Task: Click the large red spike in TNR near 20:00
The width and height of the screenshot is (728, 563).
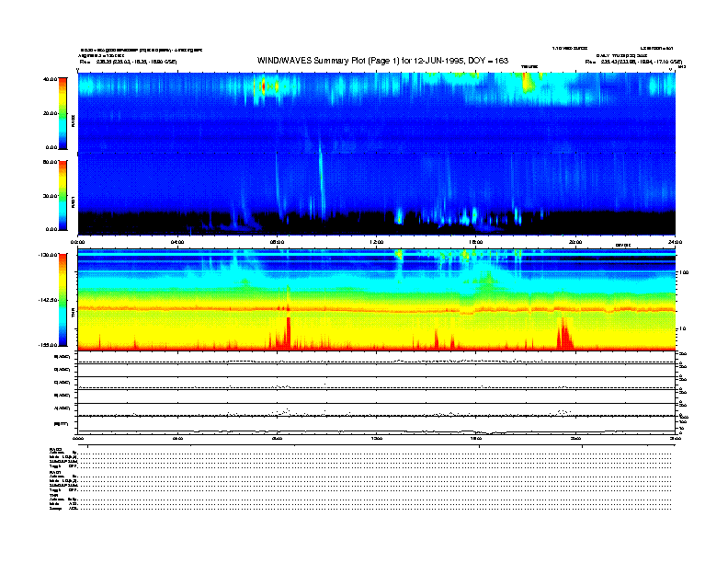Action: (x=563, y=333)
